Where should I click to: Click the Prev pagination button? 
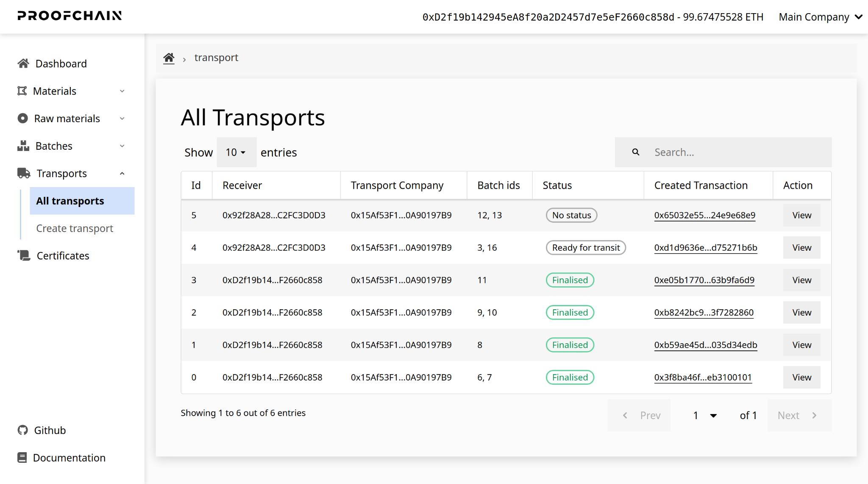(639, 415)
